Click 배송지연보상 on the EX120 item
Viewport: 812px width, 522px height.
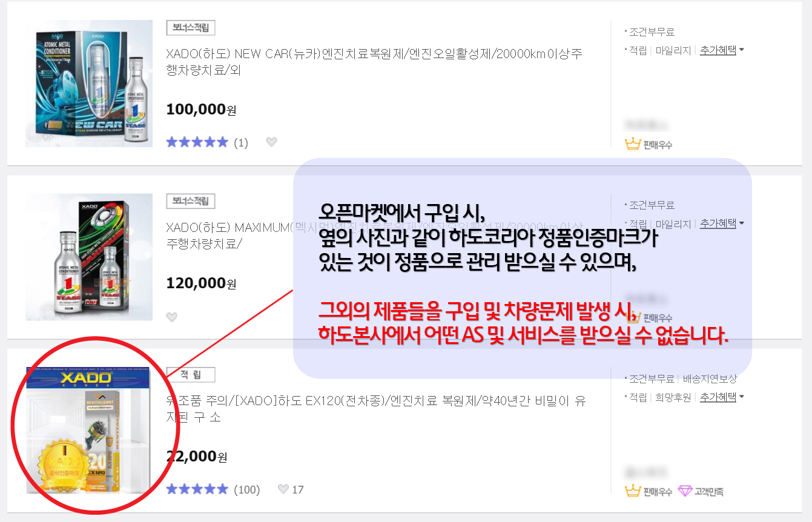pyautogui.click(x=710, y=379)
